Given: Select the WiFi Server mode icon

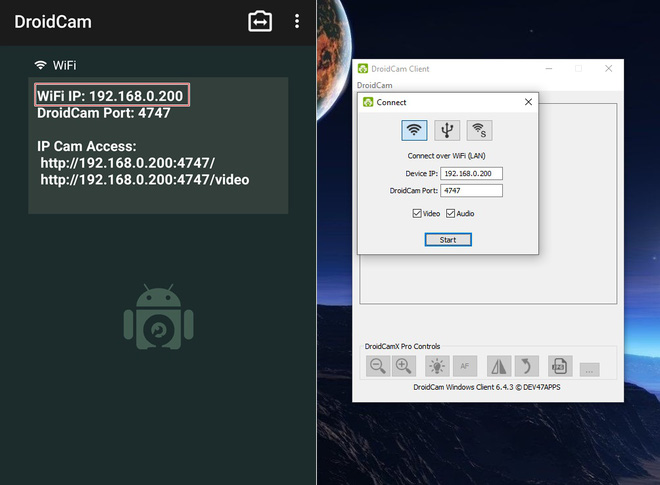Looking at the screenshot, I should point(479,130).
